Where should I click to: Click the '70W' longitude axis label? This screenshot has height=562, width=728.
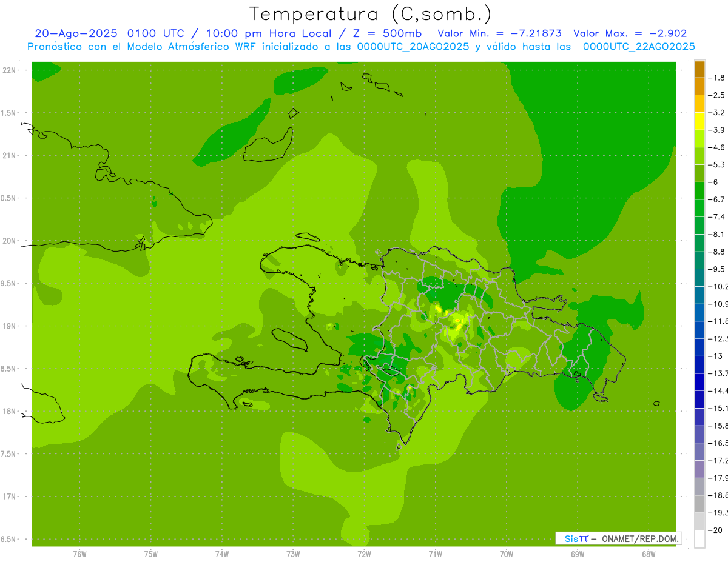coord(507,554)
